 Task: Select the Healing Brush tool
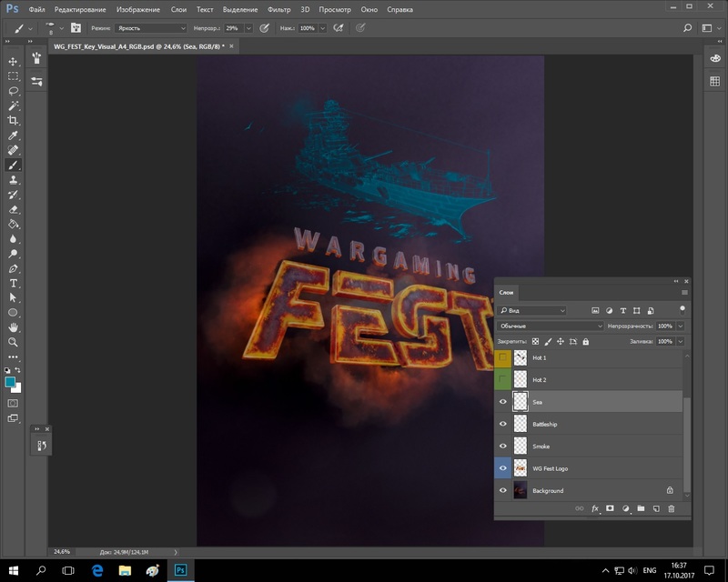(13, 150)
